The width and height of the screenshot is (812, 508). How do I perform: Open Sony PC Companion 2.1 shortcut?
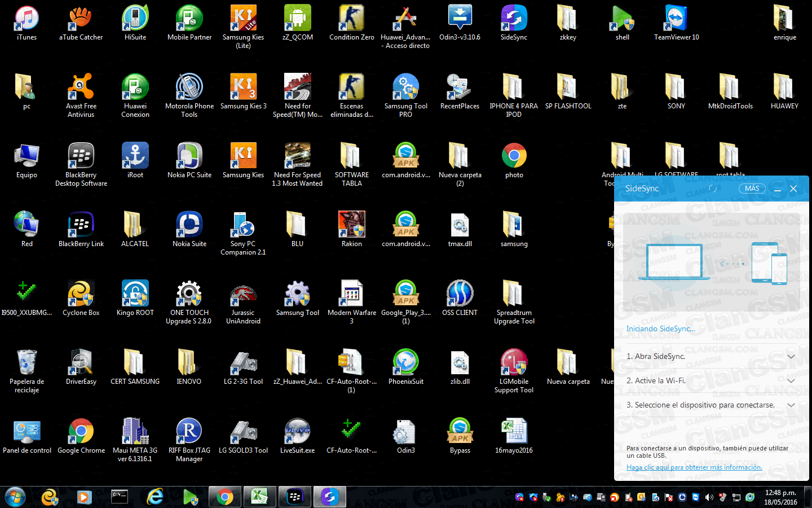coord(244,233)
